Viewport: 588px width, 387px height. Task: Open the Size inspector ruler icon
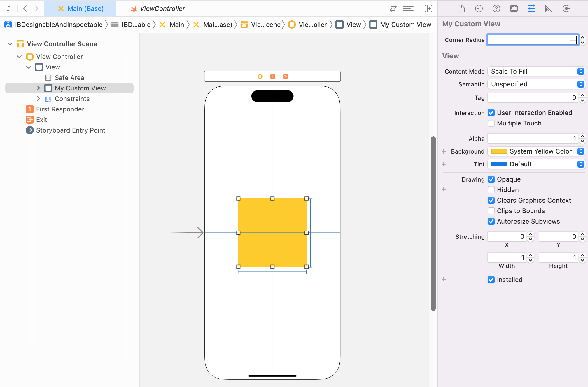coord(548,8)
